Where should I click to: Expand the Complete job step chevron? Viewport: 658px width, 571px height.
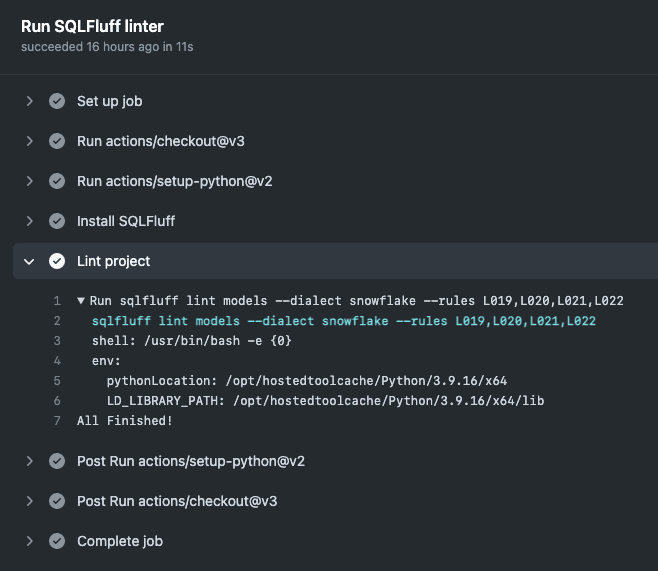pos(30,541)
